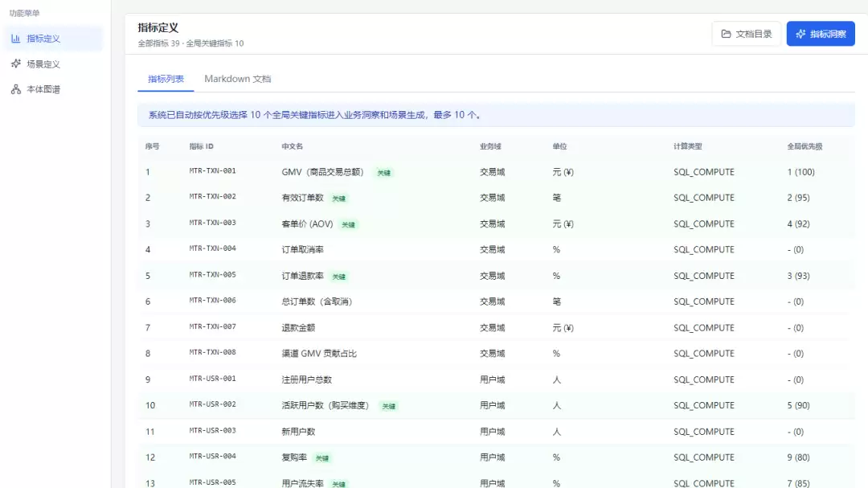Click 关键 tag beside 订单退款率
Image resolution: width=868 pixels, height=488 pixels.
tap(339, 277)
